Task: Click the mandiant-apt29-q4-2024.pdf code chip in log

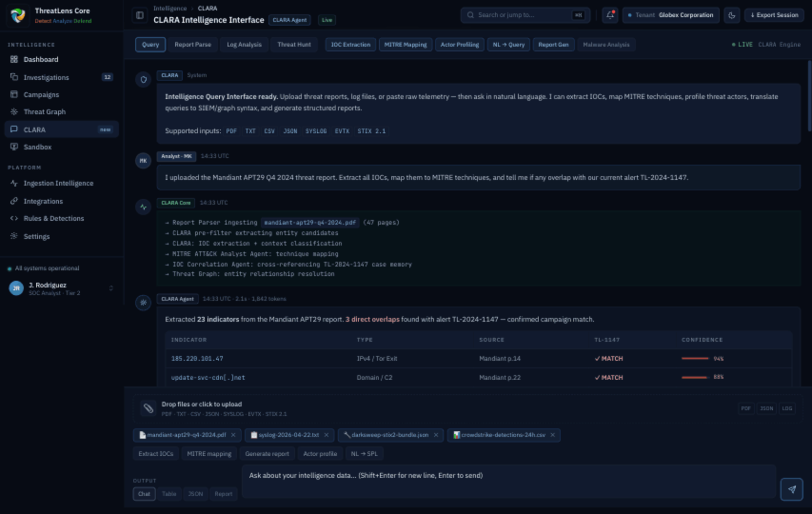Action: pyautogui.click(x=310, y=222)
